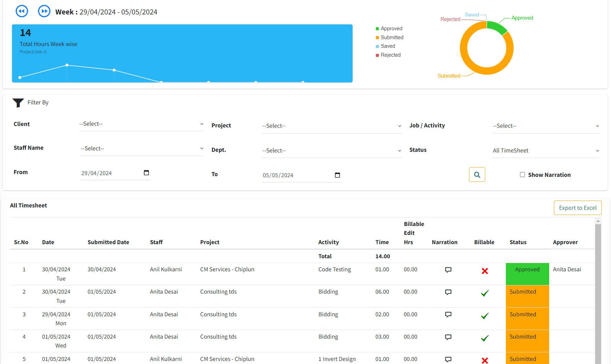Viewport: 611px width, 364px height.
Task: Click the green Approved slice of the donut chart
Action: coord(497,27)
